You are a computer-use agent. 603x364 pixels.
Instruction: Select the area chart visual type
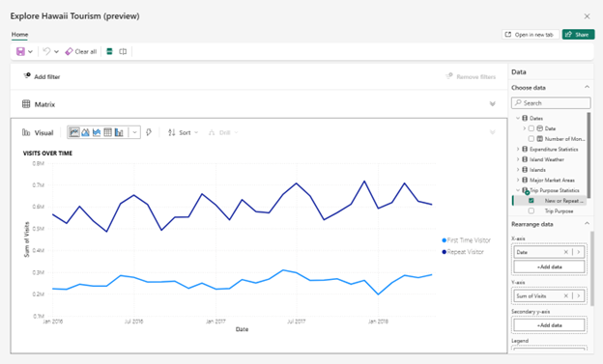85,132
